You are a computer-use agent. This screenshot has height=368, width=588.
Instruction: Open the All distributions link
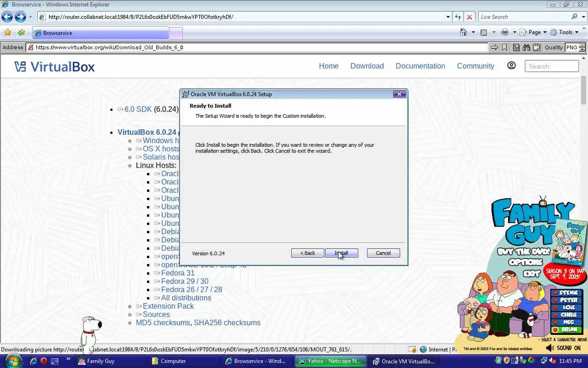click(186, 298)
